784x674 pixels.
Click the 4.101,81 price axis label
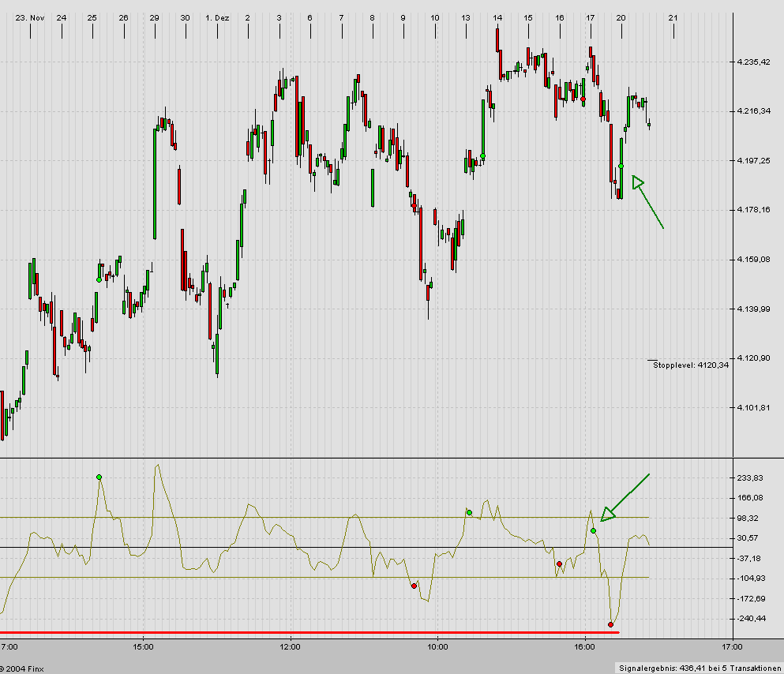(753, 408)
